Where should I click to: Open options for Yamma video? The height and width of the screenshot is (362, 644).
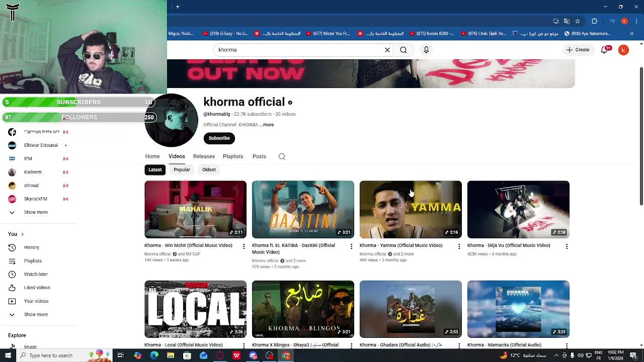coord(459,246)
